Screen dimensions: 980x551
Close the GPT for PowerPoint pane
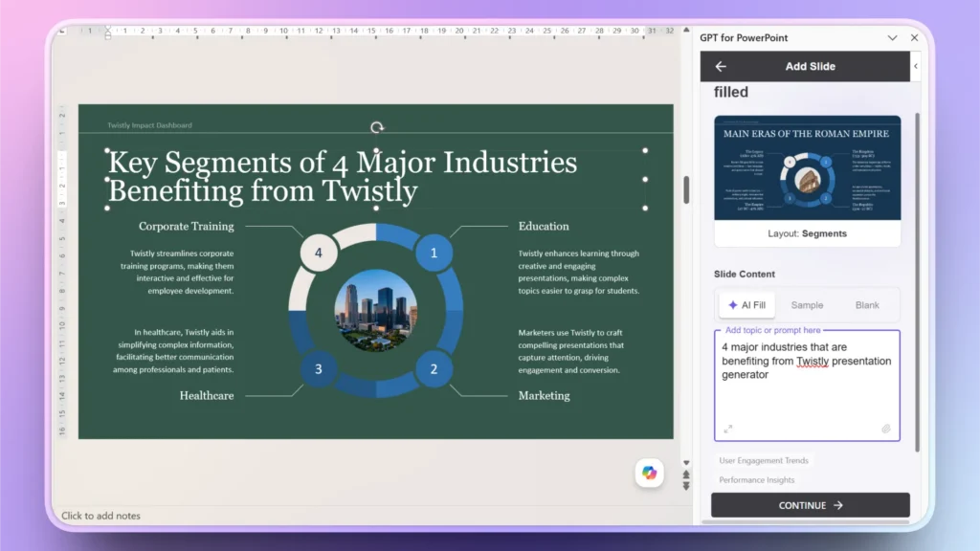tap(914, 38)
